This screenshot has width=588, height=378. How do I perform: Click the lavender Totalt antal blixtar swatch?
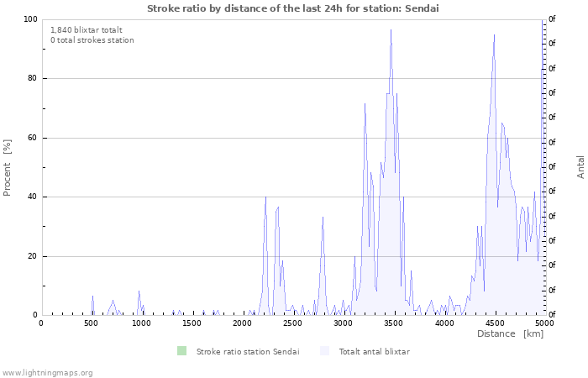click(324, 351)
